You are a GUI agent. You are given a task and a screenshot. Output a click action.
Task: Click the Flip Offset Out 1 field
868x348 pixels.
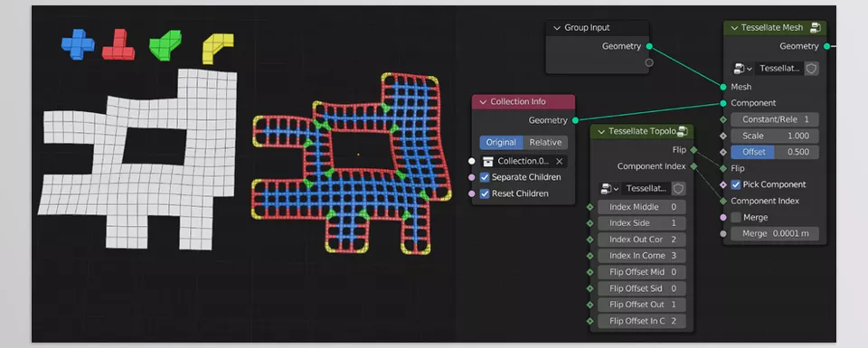642,305
